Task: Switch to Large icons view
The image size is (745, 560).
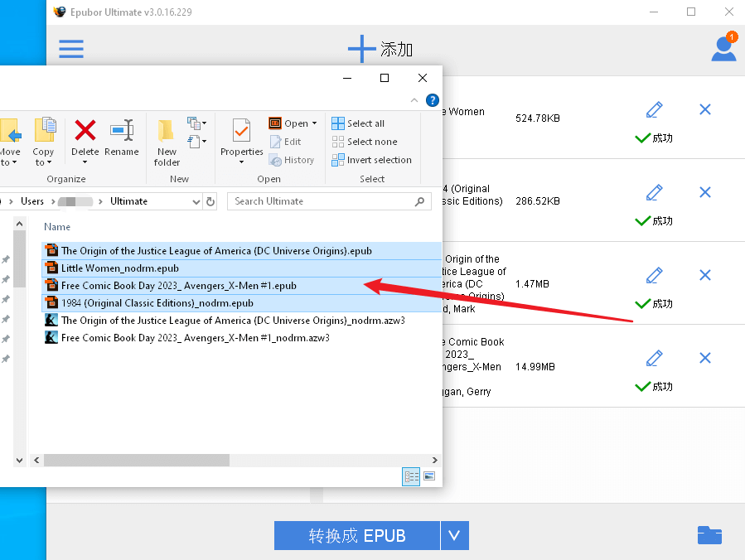Action: [429, 476]
